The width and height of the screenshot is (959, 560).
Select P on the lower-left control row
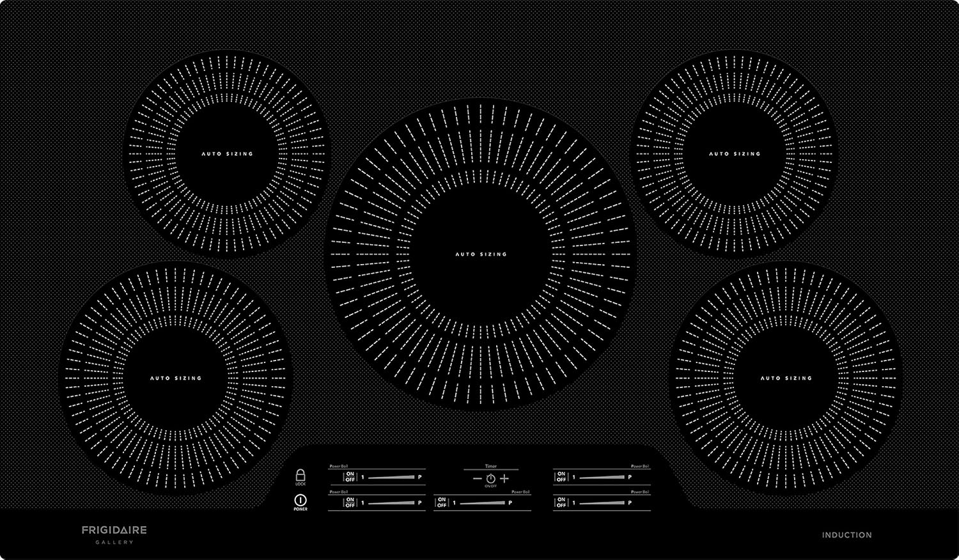(x=420, y=503)
